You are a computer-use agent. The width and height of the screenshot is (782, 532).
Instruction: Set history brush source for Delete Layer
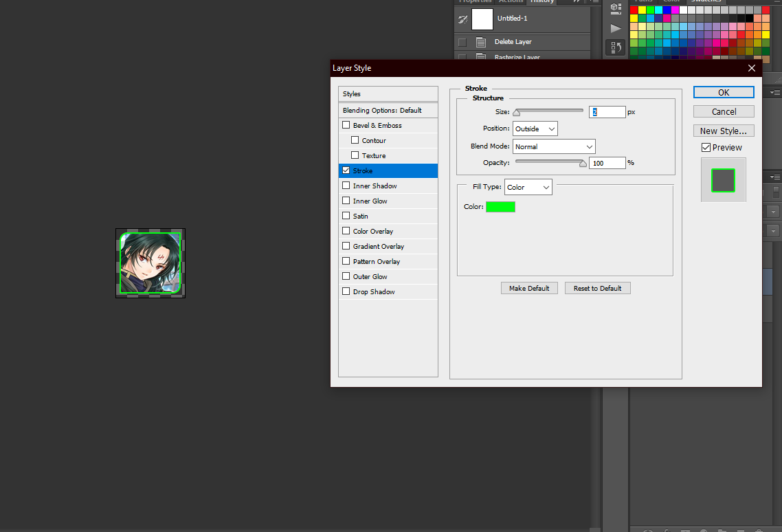462,43
